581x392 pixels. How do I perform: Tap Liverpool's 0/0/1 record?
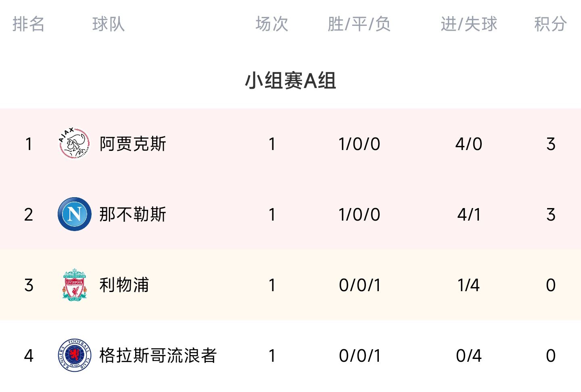pos(359,285)
